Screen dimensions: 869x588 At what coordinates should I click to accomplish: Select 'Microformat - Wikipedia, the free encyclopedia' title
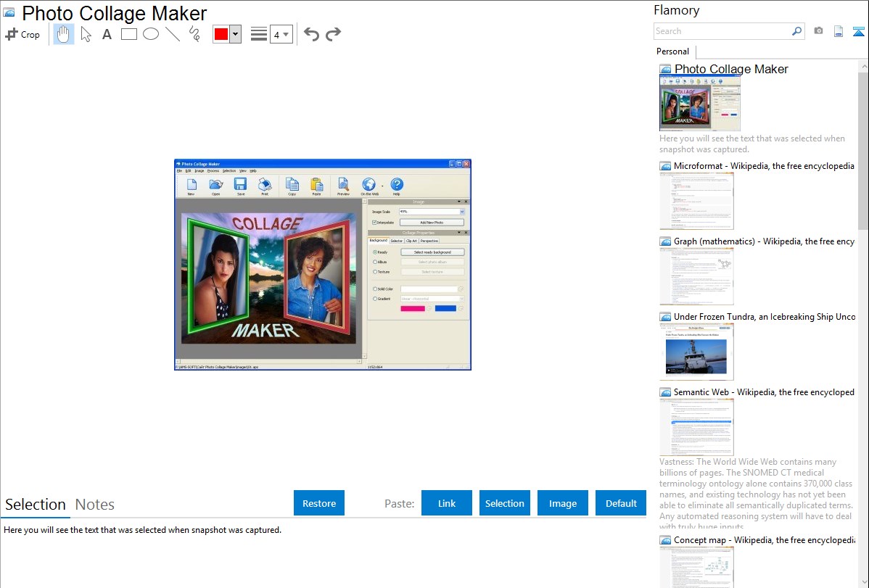click(x=764, y=166)
